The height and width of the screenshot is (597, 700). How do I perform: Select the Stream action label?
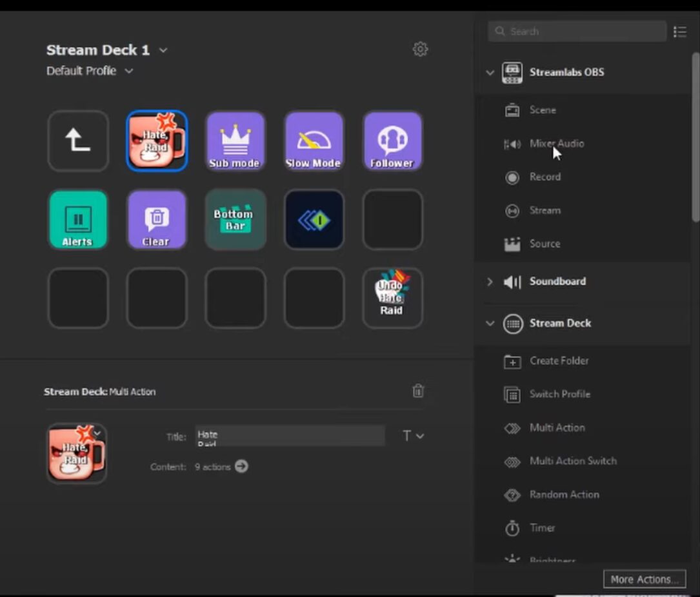tap(545, 210)
